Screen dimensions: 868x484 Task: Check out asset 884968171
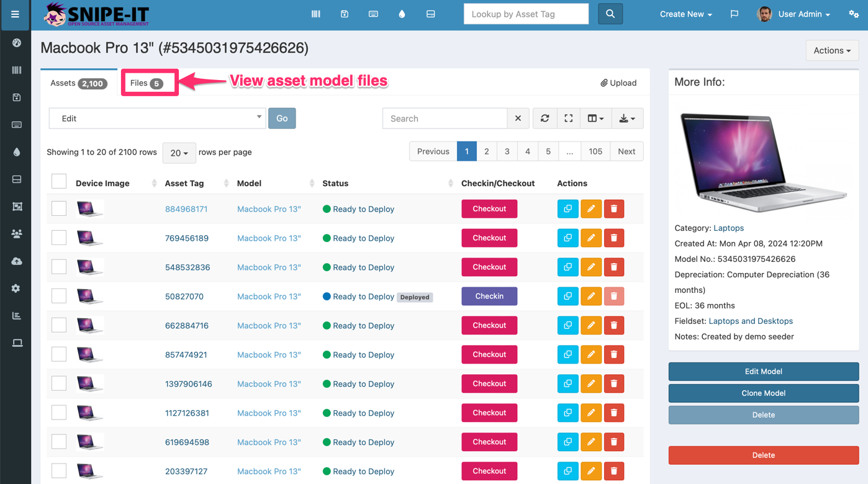(x=489, y=209)
